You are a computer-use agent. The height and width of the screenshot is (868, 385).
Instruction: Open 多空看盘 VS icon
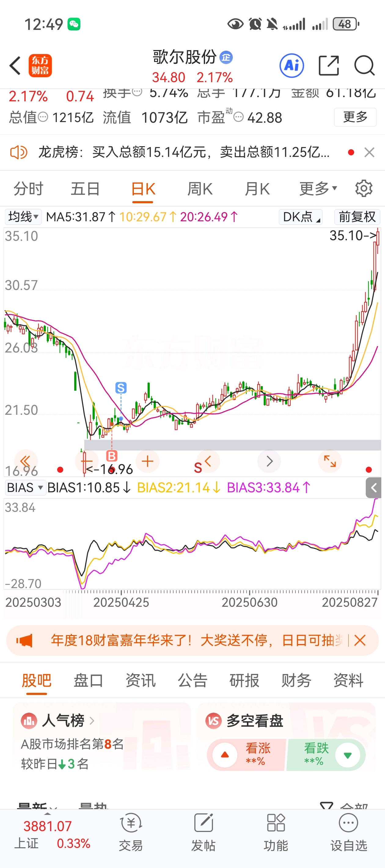click(214, 721)
